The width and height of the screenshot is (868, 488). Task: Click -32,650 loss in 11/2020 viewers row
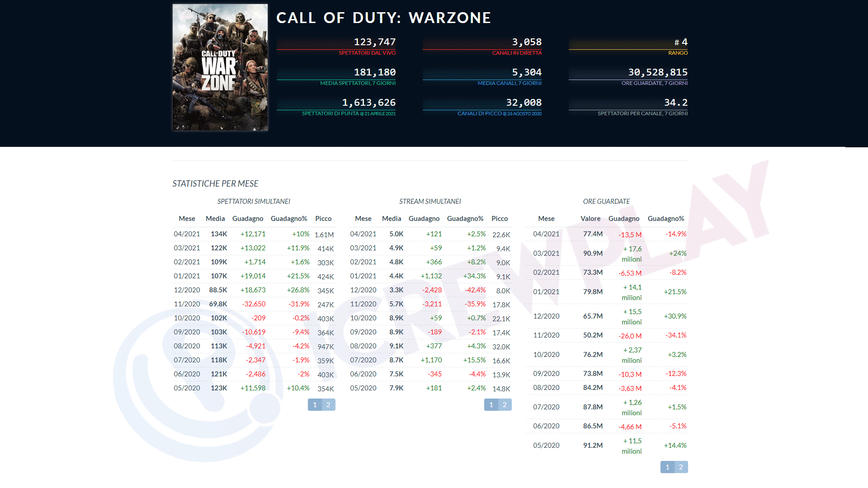tap(254, 304)
